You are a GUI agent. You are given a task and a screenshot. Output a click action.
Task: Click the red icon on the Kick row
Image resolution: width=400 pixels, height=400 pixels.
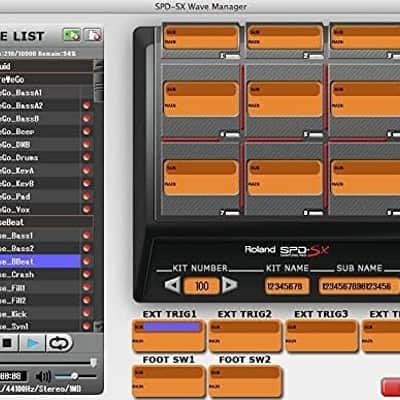[x=87, y=313]
